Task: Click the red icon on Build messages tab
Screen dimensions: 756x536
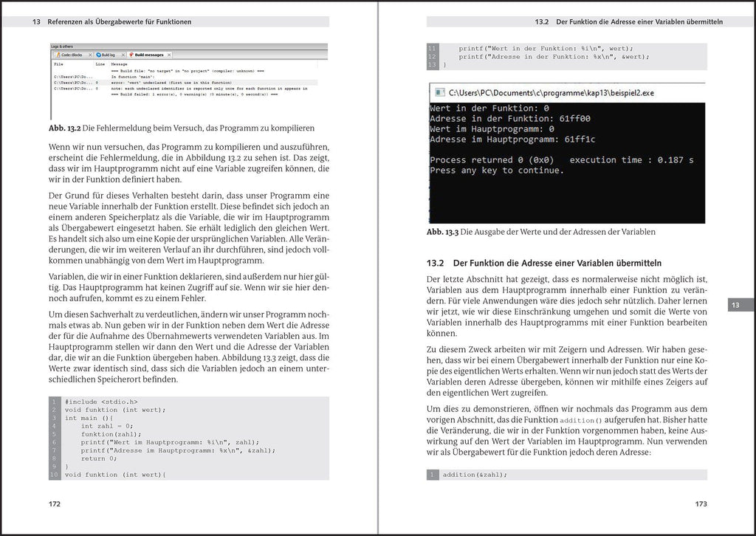Action: click(x=131, y=55)
